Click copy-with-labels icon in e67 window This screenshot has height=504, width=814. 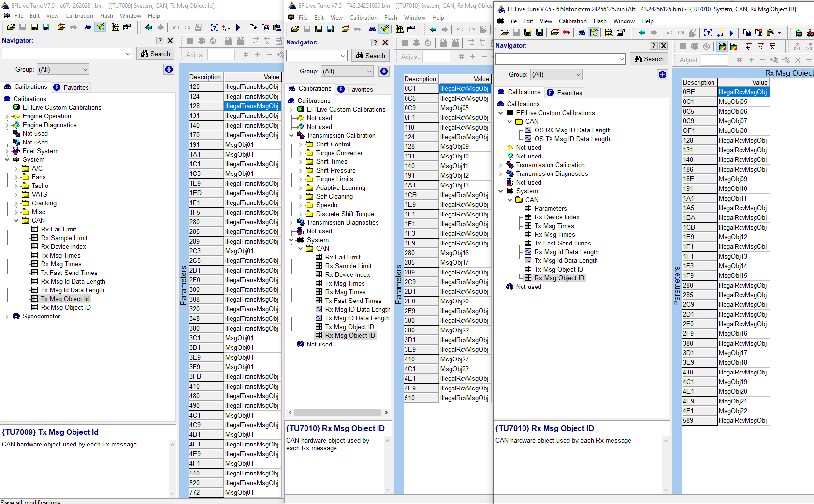click(x=265, y=28)
